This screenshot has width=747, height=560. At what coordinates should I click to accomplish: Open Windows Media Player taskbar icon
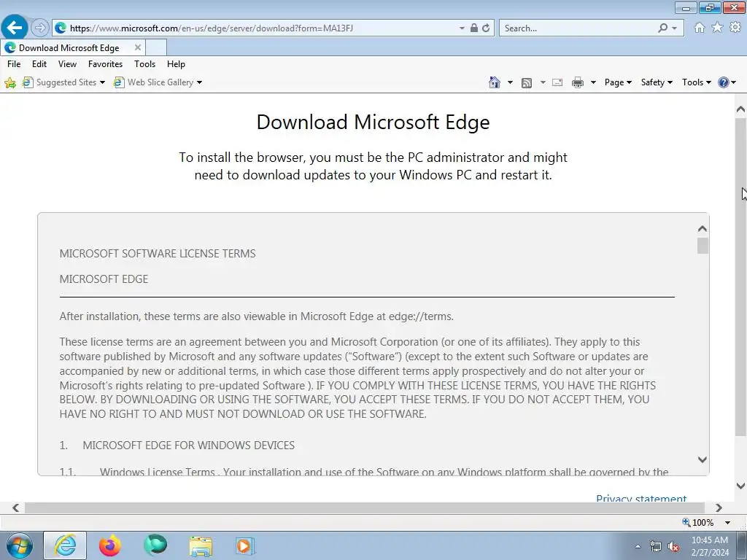[x=245, y=545]
